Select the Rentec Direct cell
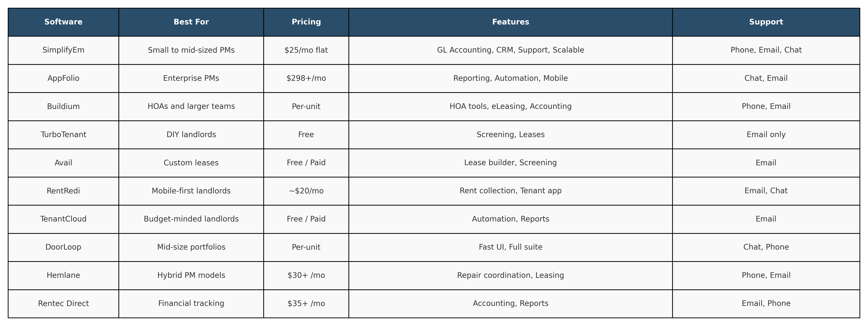This screenshot has width=868, height=326. pyautogui.click(x=63, y=303)
